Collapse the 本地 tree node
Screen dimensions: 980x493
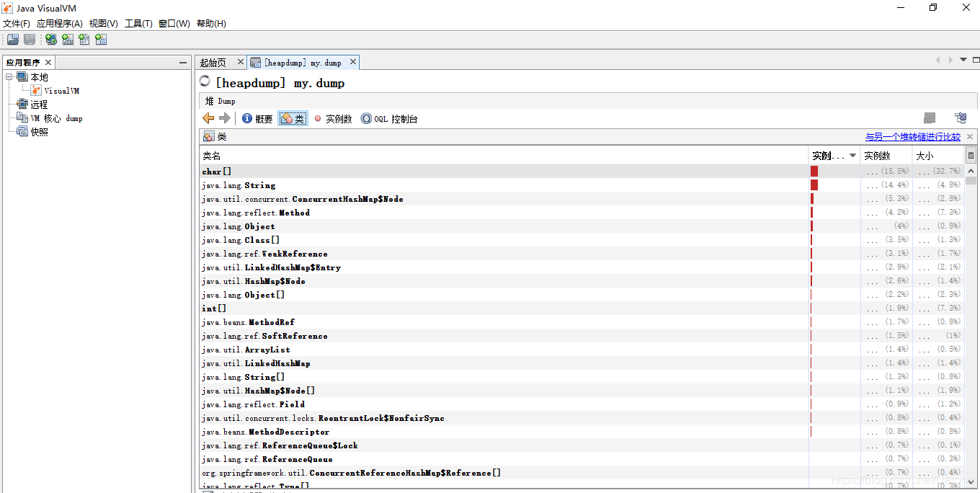point(9,77)
